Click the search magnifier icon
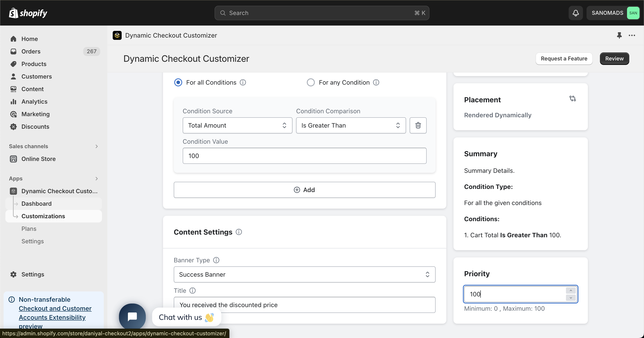The height and width of the screenshot is (338, 644). 223,13
